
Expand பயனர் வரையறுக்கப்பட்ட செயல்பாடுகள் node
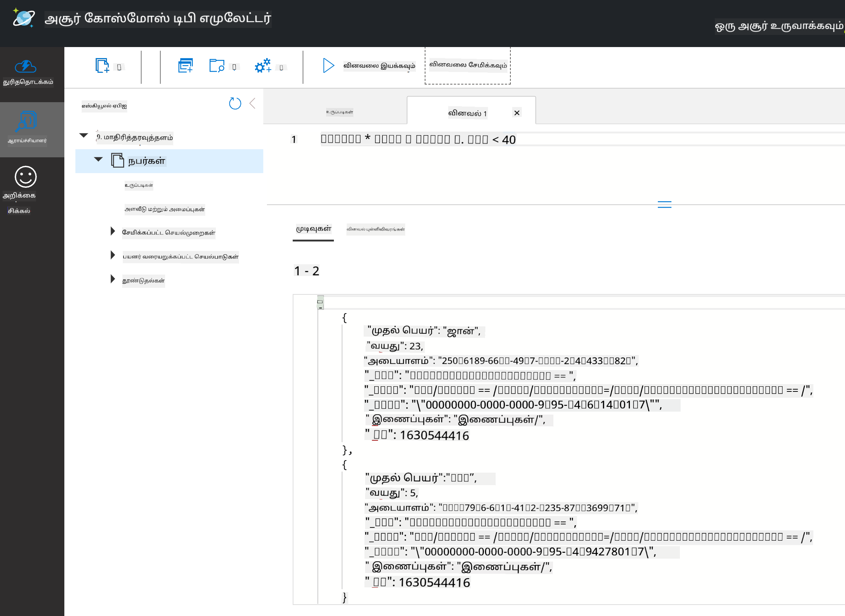click(113, 255)
